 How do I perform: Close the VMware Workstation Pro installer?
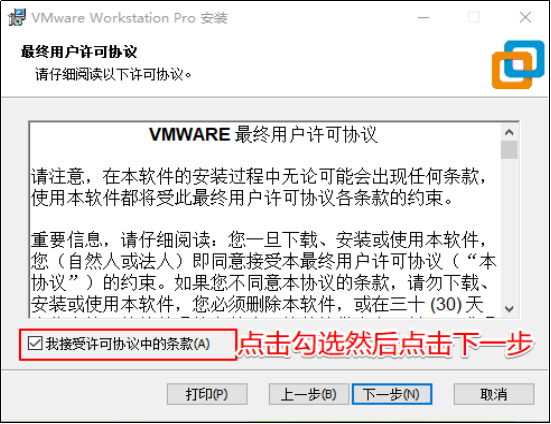(x=525, y=17)
